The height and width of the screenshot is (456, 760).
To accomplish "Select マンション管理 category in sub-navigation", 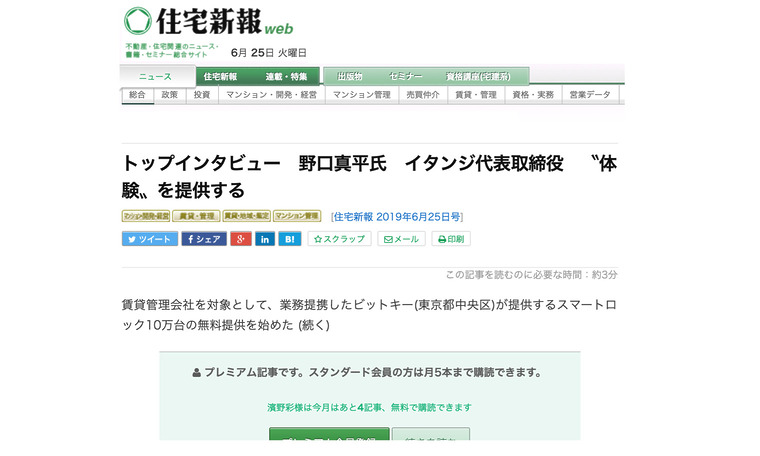I will 361,95.
